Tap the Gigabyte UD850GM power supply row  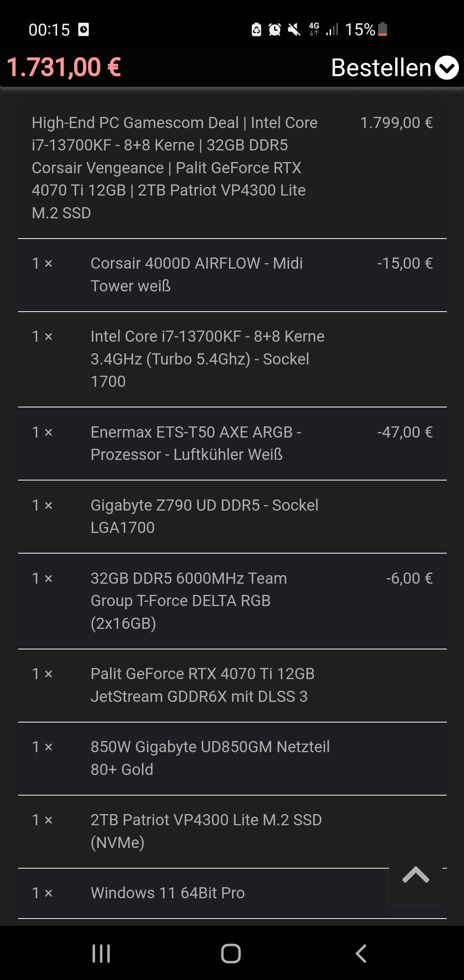coord(210,758)
